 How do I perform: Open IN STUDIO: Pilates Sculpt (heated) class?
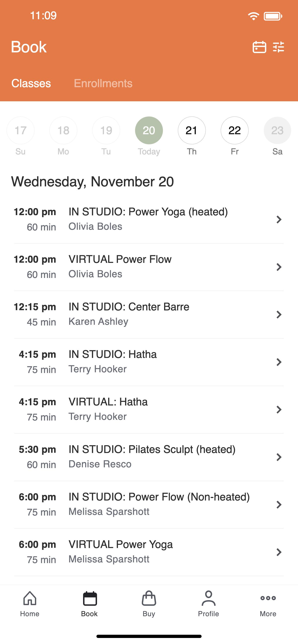pos(152,456)
